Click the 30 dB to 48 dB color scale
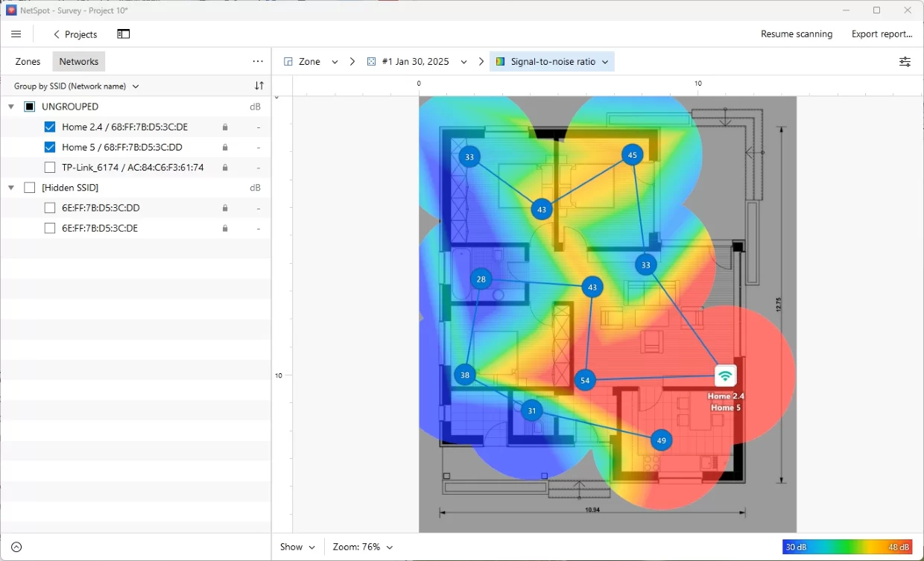This screenshot has width=924, height=561. point(847,547)
